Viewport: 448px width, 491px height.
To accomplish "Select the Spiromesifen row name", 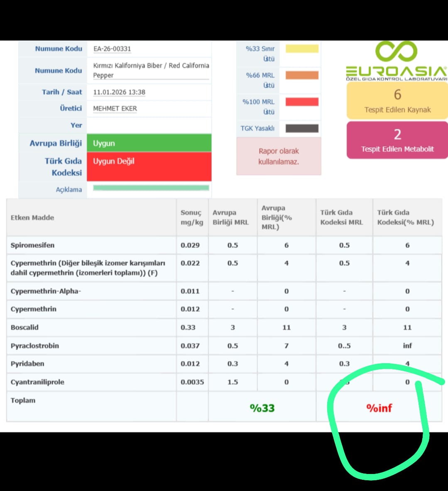I will coord(32,245).
